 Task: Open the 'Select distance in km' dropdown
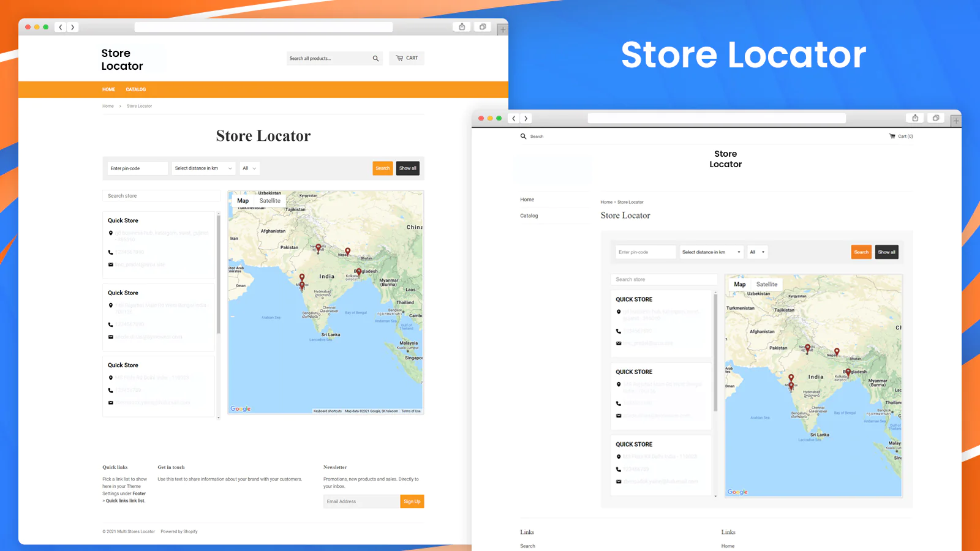click(203, 168)
